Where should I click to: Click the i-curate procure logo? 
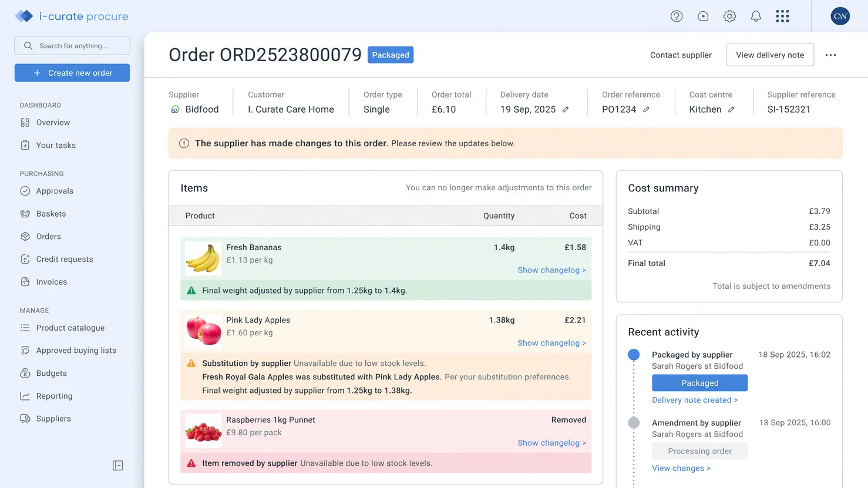72,16
